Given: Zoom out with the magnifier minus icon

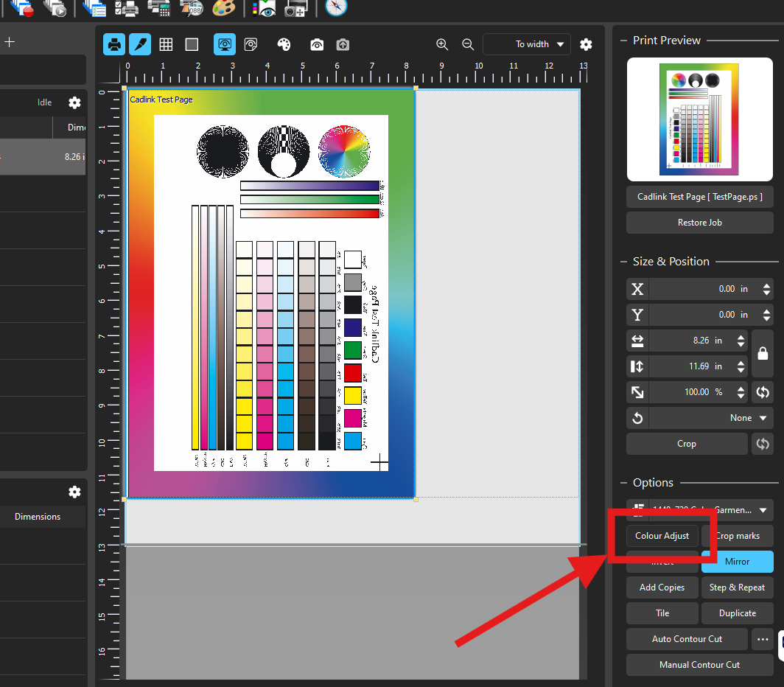Looking at the screenshot, I should [x=468, y=44].
